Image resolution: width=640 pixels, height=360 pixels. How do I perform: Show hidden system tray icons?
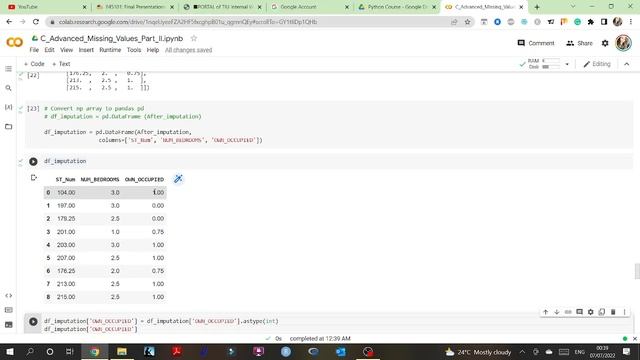(x=522, y=352)
